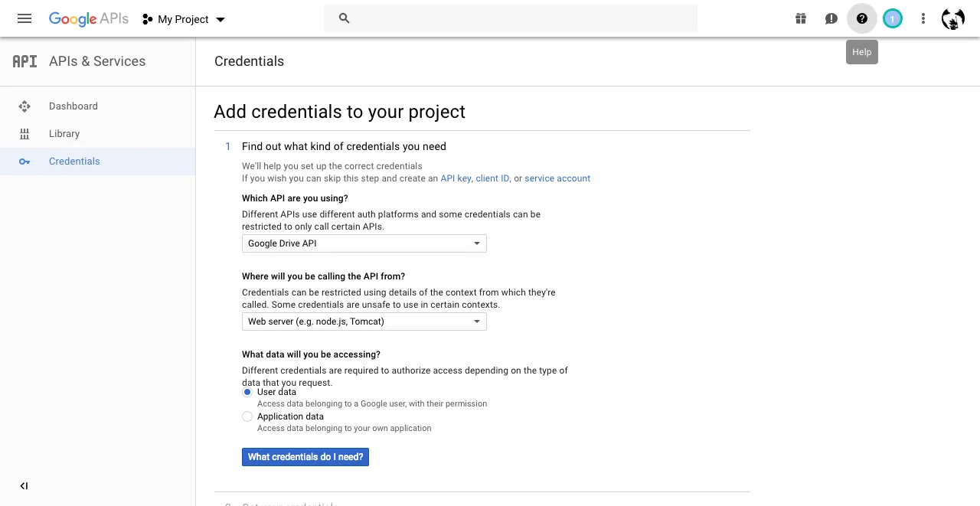This screenshot has height=506, width=980.
Task: Click What data will you be accessing? label
Action: coord(311,354)
